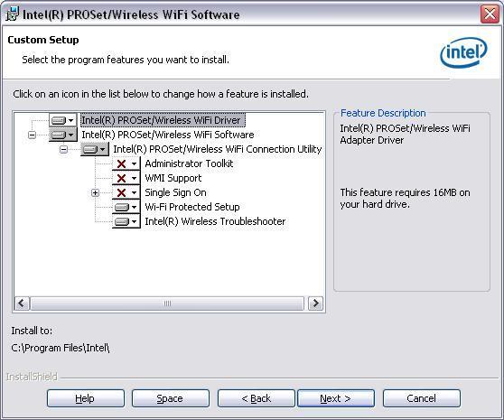Click the WiFi Connection Utility feature icon
This screenshot has height=420, width=504.
click(95, 149)
